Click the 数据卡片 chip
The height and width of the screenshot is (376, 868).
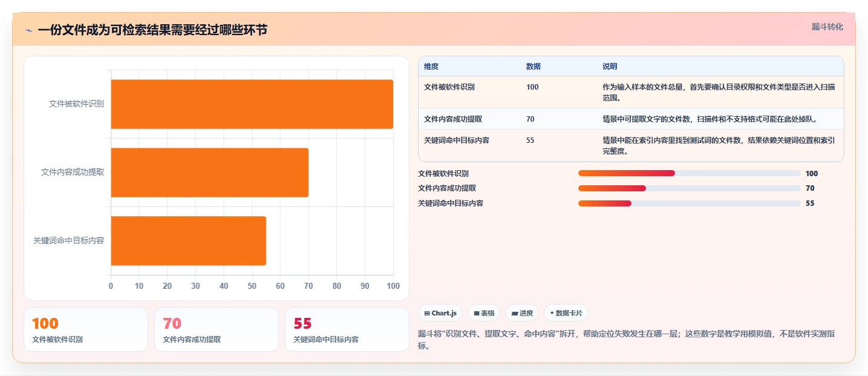[566, 313]
